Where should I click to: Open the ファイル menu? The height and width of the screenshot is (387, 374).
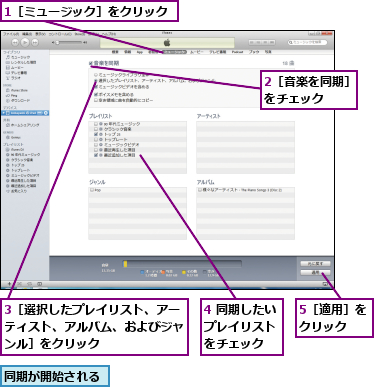(11, 34)
